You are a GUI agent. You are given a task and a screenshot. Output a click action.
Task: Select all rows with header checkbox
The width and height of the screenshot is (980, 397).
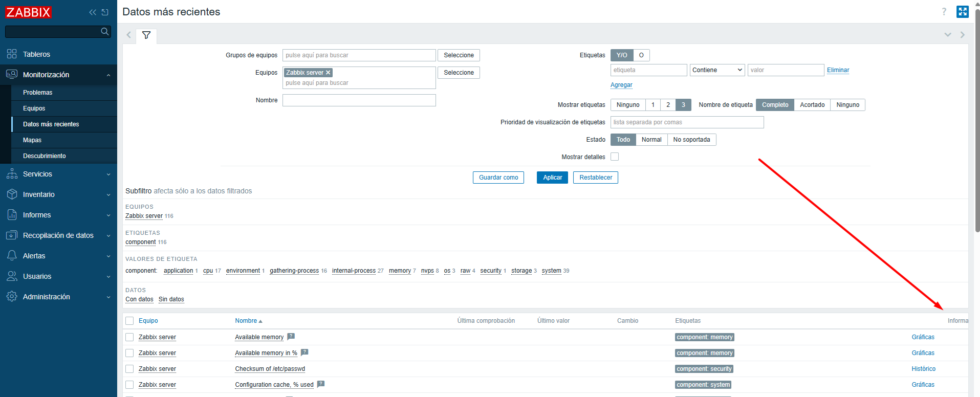[129, 321]
